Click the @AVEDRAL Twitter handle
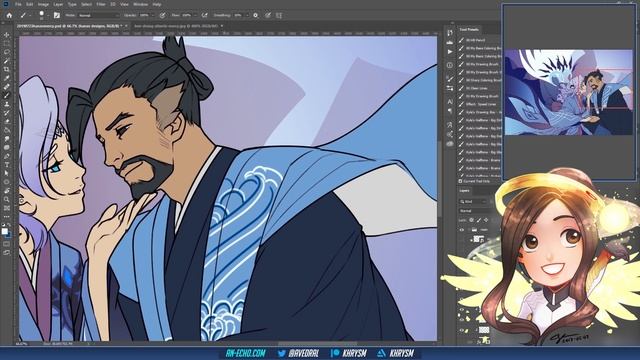The width and height of the screenshot is (640, 360). tap(304, 353)
